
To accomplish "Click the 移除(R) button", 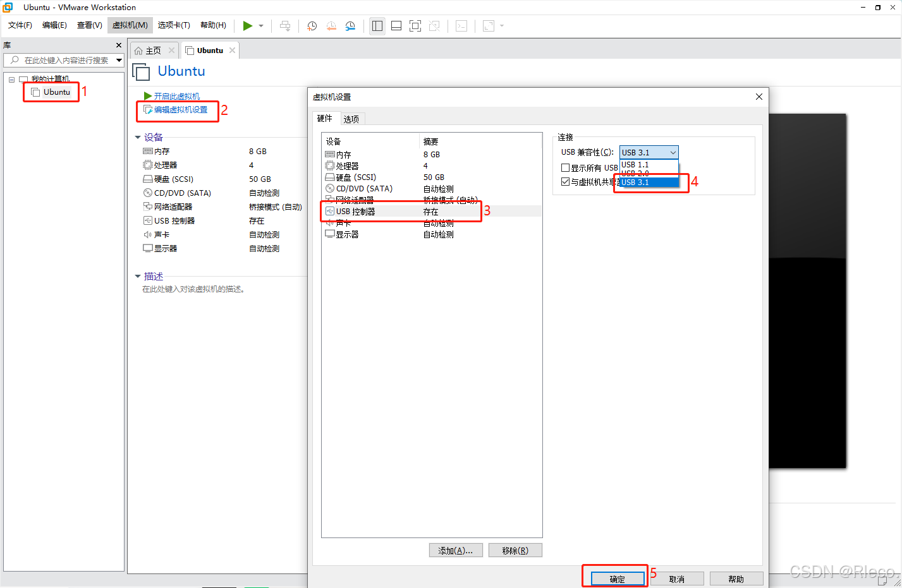I will pyautogui.click(x=515, y=551).
